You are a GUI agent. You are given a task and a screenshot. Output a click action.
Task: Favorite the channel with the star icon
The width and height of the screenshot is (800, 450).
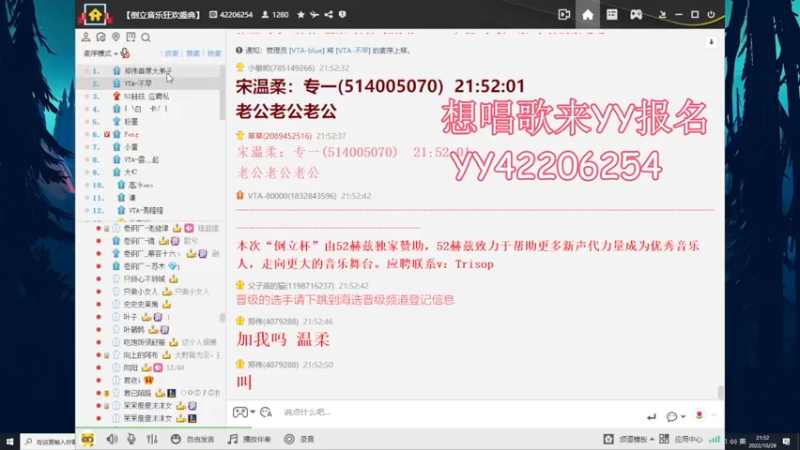[301, 15]
